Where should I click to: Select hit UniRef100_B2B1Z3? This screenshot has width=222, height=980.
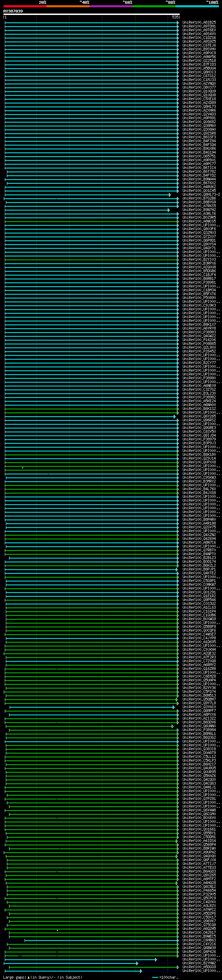(199, 558)
